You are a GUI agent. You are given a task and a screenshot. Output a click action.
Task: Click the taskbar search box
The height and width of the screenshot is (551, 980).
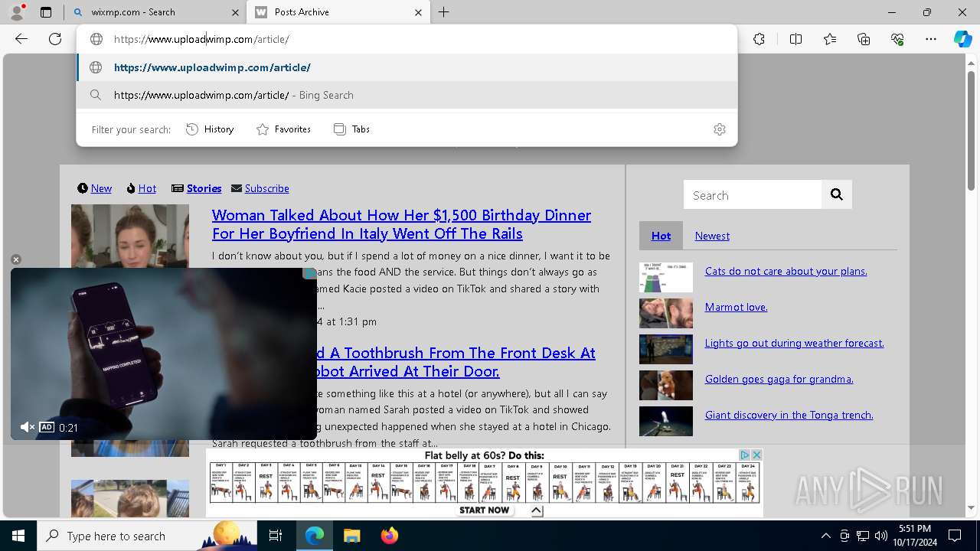point(147,536)
